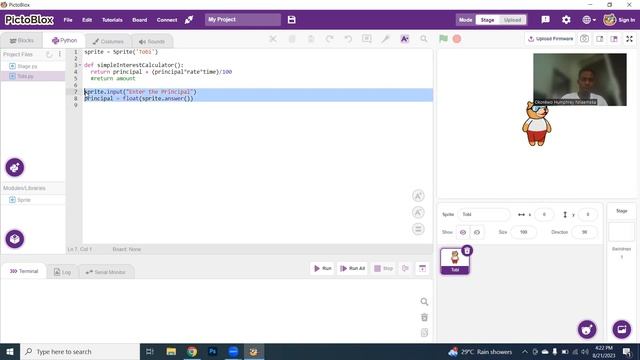Image resolution: width=640 pixels, height=360 pixels.
Task: Click Upload Firmware button
Action: 551,39
